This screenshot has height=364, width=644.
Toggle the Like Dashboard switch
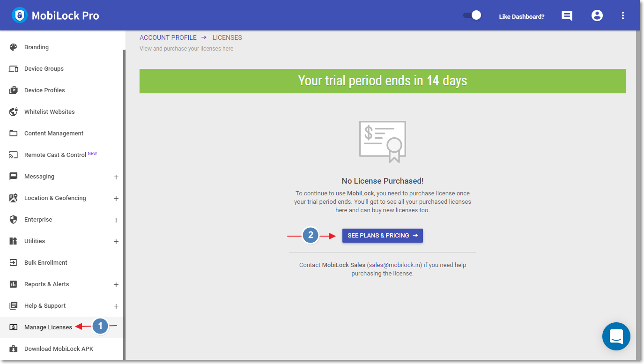click(472, 15)
